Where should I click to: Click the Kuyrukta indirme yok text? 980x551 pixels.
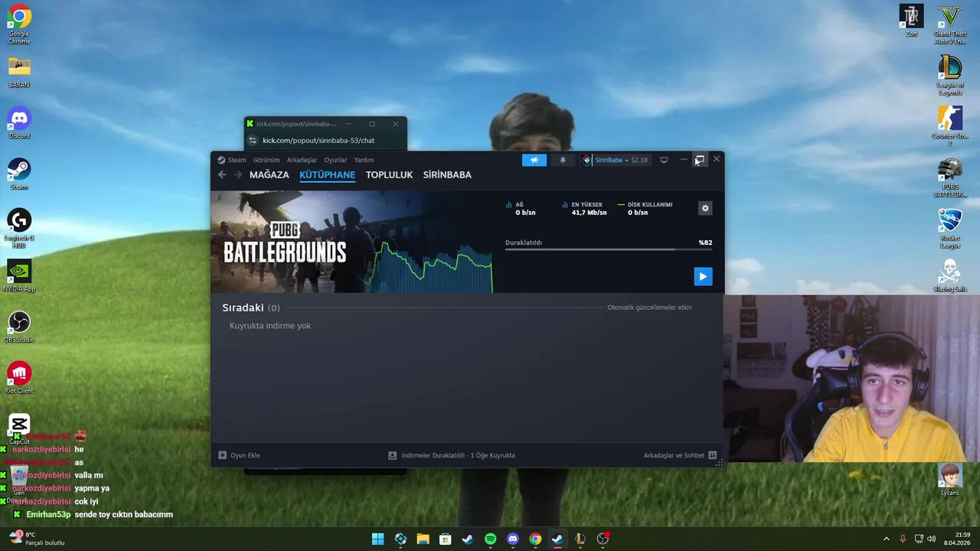tap(270, 326)
